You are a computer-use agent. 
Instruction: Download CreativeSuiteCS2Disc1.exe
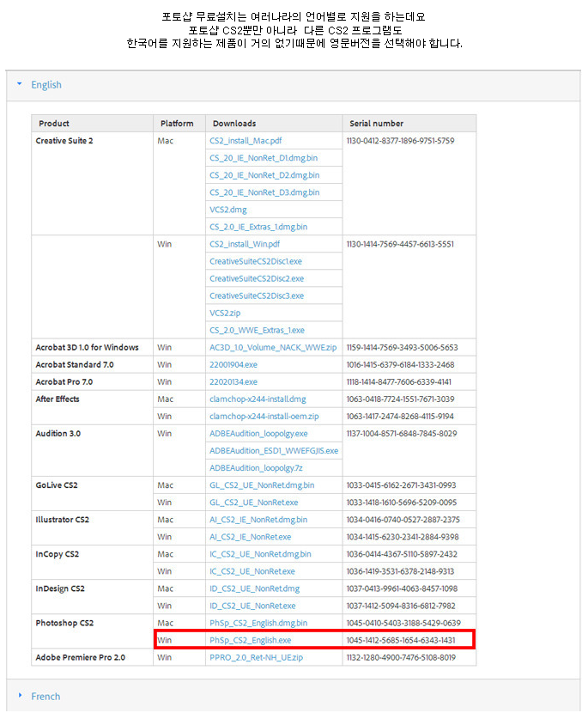(256, 261)
